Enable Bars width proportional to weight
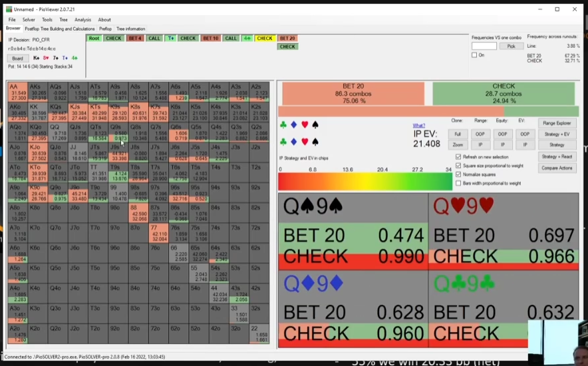 coord(458,183)
